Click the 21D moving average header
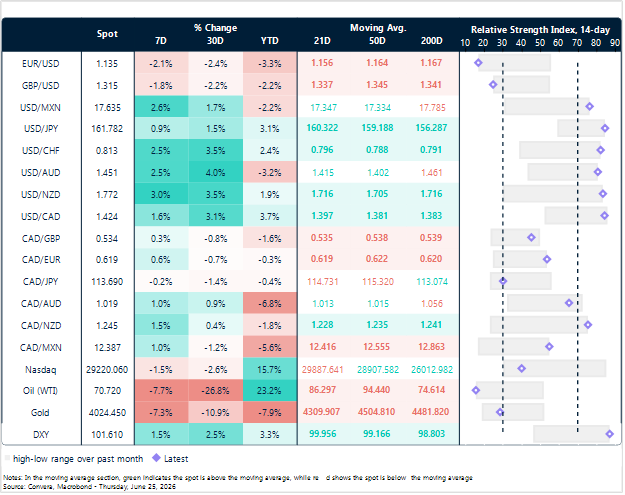The width and height of the screenshot is (625, 495). pyautogui.click(x=322, y=41)
